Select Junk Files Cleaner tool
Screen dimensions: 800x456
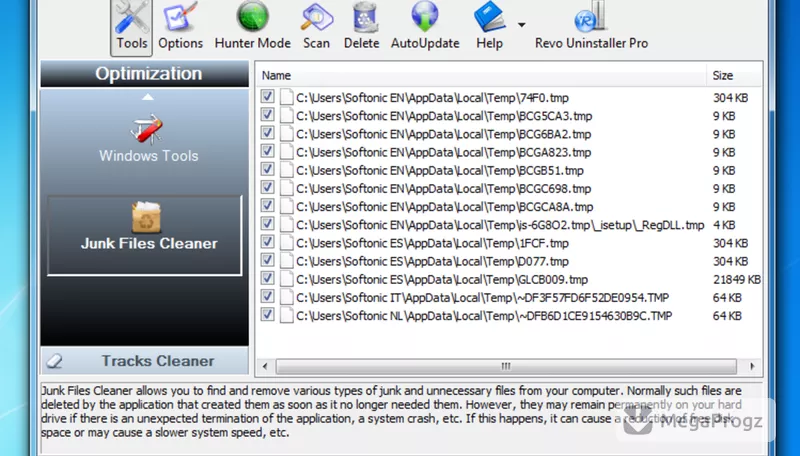pos(145,235)
